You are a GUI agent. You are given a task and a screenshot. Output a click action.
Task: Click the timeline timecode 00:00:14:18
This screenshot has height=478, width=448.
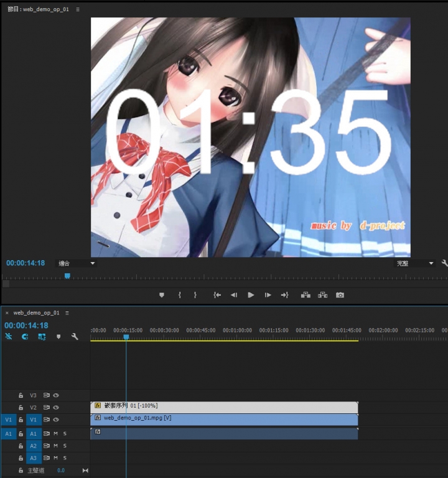[x=26, y=326]
